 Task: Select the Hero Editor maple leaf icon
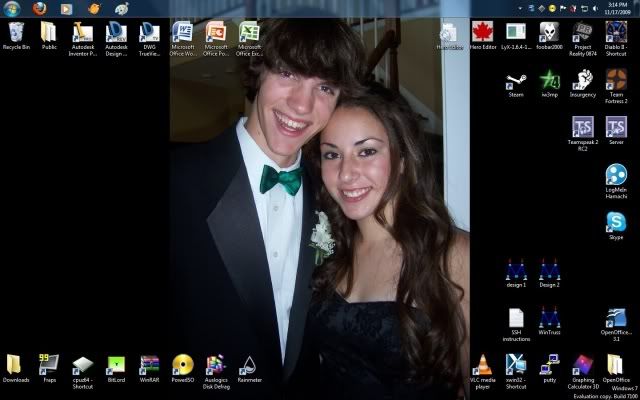coord(483,32)
